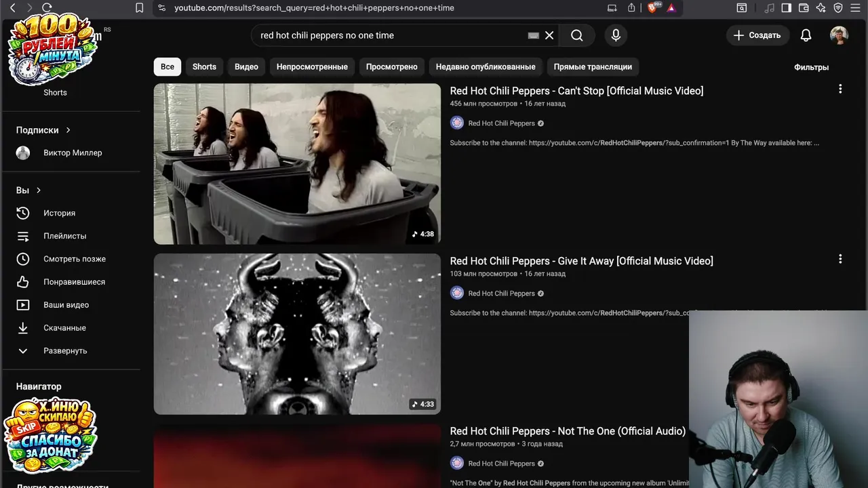Open channel name under Give It Away video

point(501,293)
